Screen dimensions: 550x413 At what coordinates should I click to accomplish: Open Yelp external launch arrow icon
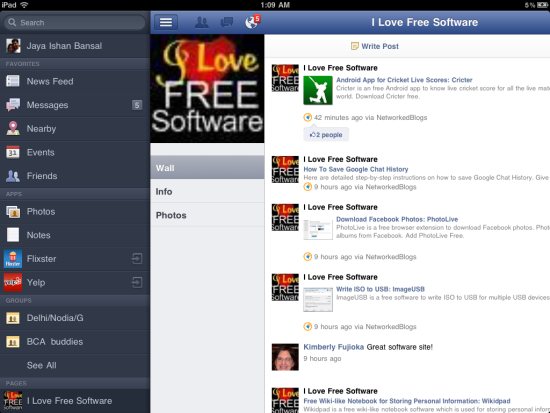click(137, 282)
